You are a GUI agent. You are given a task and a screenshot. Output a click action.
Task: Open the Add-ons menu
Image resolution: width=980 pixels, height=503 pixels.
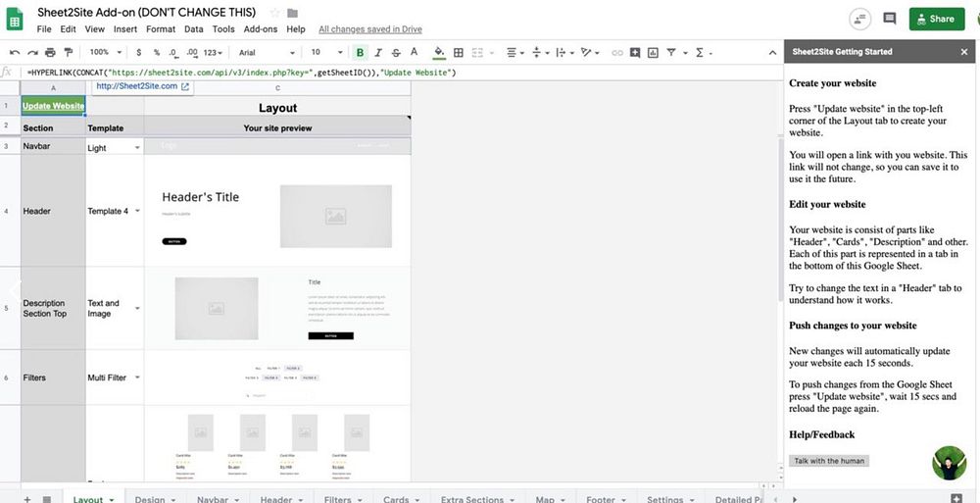(x=261, y=28)
